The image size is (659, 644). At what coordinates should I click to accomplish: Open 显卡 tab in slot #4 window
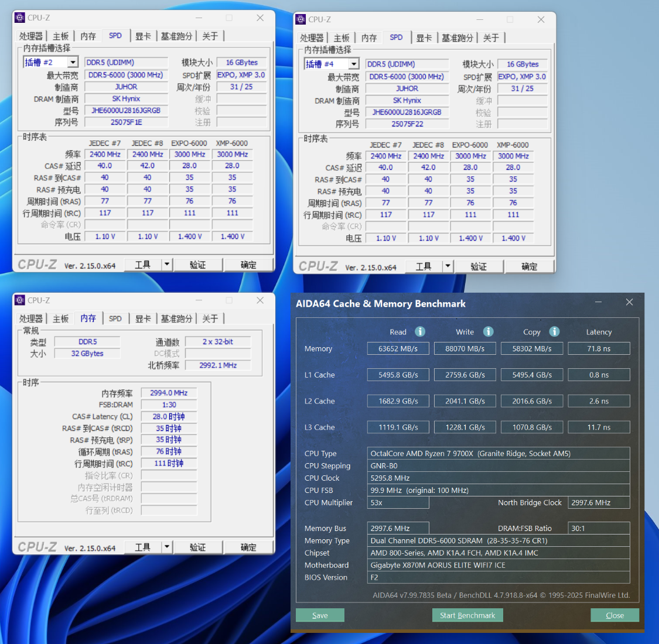click(424, 38)
